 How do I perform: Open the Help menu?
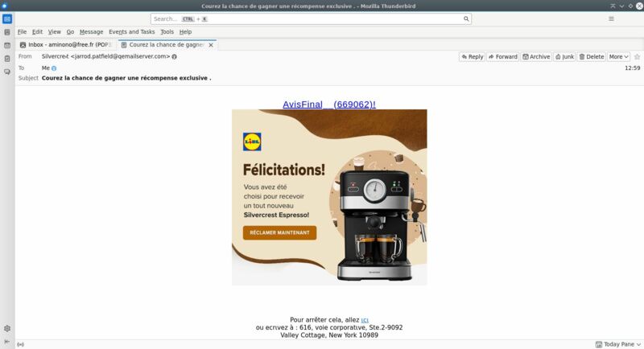tap(185, 31)
